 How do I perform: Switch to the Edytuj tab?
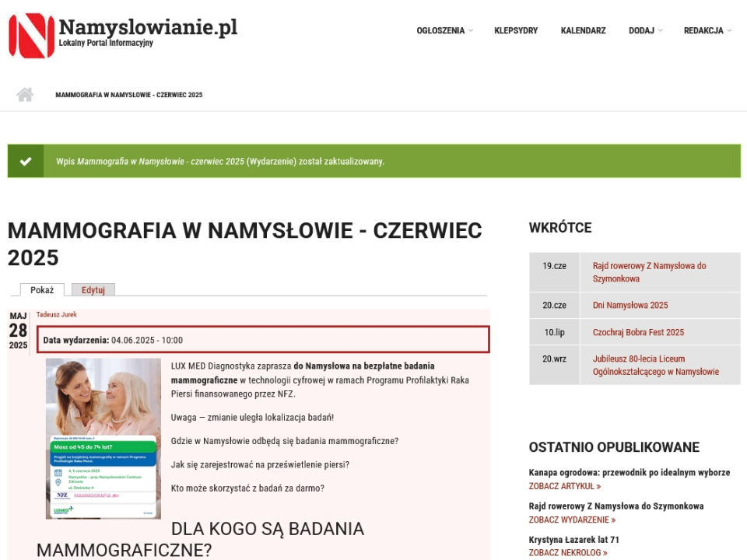[93, 290]
